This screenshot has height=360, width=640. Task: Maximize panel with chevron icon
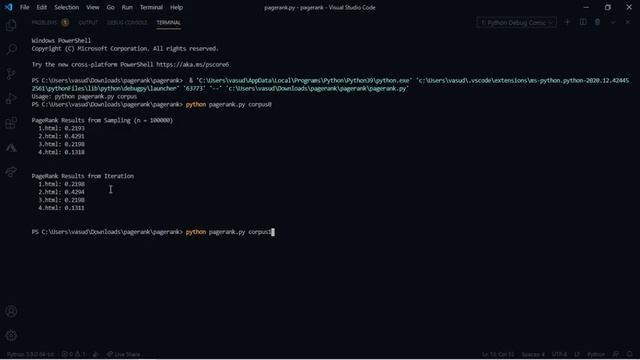click(x=613, y=22)
